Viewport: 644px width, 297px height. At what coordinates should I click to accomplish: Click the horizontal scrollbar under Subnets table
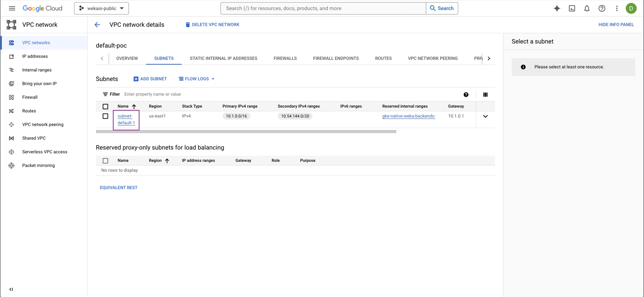(246, 132)
